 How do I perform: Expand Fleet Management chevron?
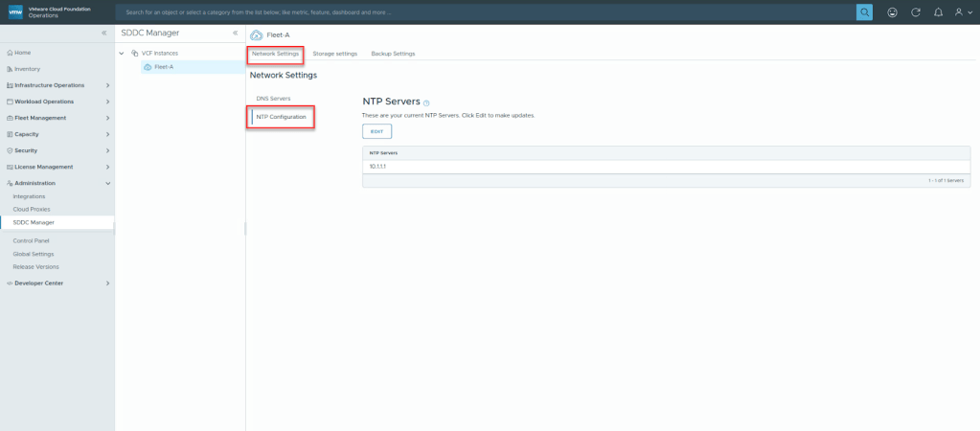pos(108,118)
